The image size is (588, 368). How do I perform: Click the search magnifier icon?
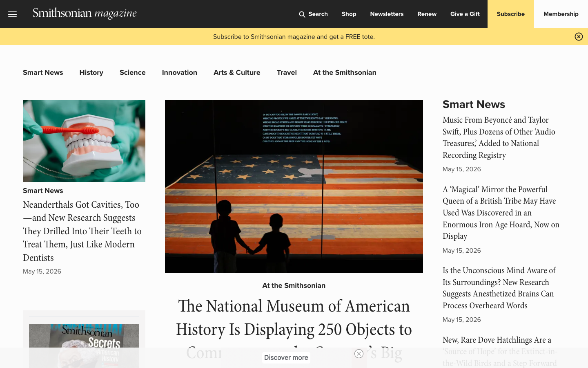point(302,14)
